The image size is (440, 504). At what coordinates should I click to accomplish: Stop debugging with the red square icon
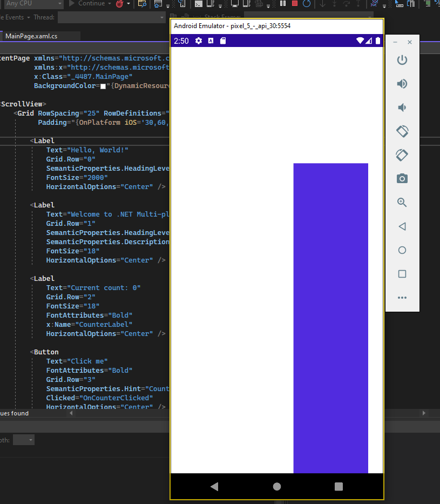294,4
